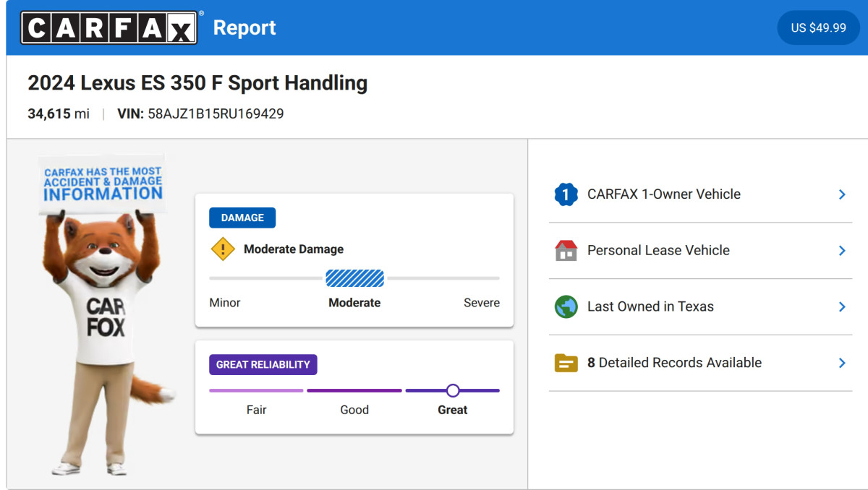Click the 1-Owner blue badge icon

(x=566, y=194)
